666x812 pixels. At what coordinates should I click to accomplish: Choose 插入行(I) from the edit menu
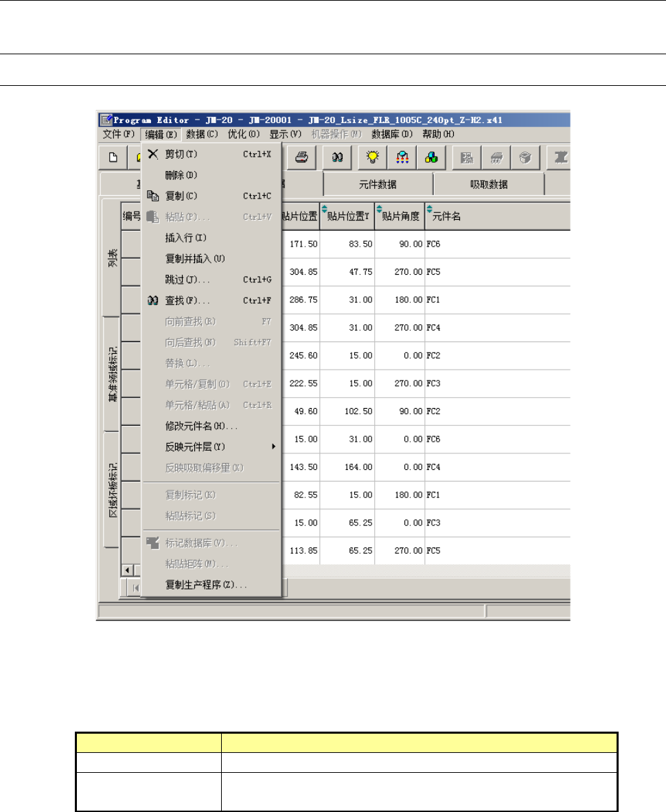[x=211, y=238]
